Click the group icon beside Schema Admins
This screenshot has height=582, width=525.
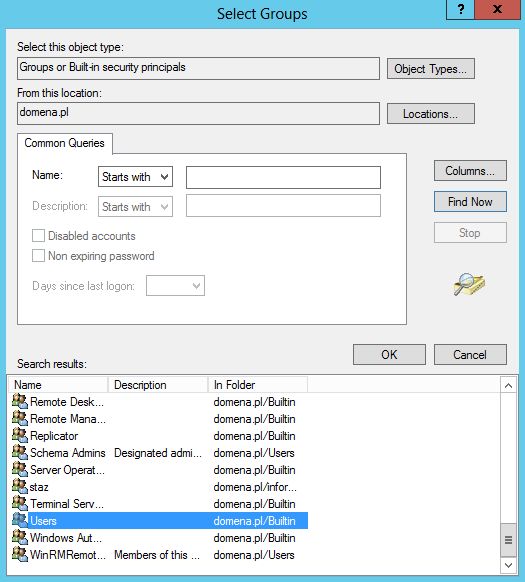click(20, 452)
